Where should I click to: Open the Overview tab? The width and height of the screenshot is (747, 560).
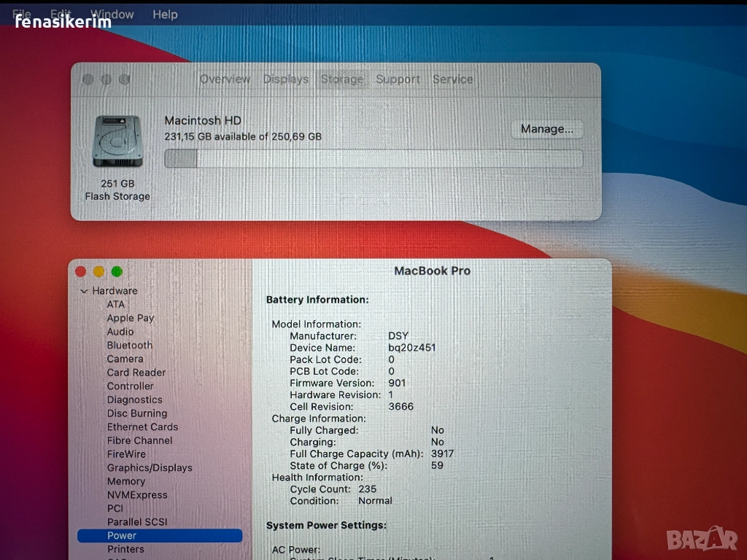[225, 79]
